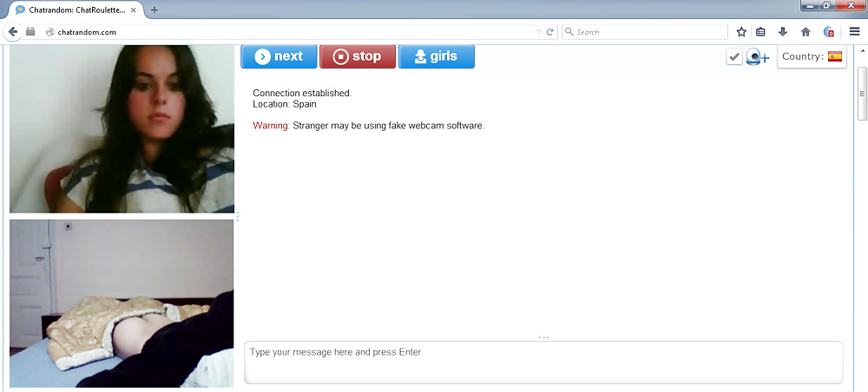This screenshot has width=868, height=392.
Task: Click the scrollbar up arrow
Action: click(862, 50)
